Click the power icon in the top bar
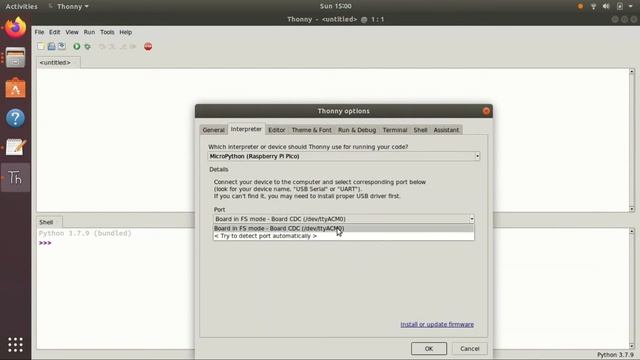The image size is (640, 360). tap(620, 6)
